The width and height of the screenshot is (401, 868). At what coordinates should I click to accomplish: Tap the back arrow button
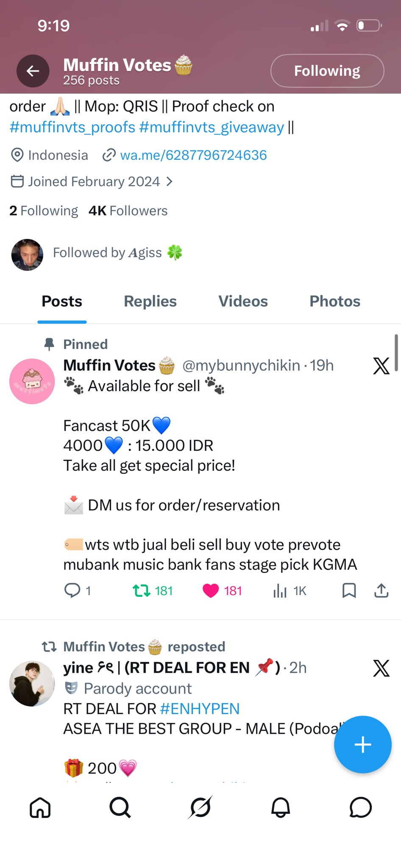33,71
